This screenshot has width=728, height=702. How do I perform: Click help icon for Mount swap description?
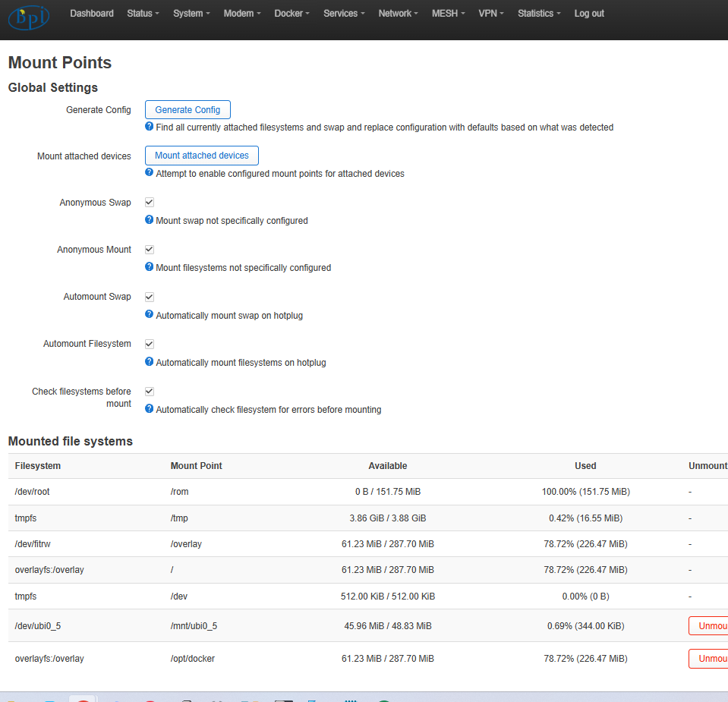coord(150,220)
